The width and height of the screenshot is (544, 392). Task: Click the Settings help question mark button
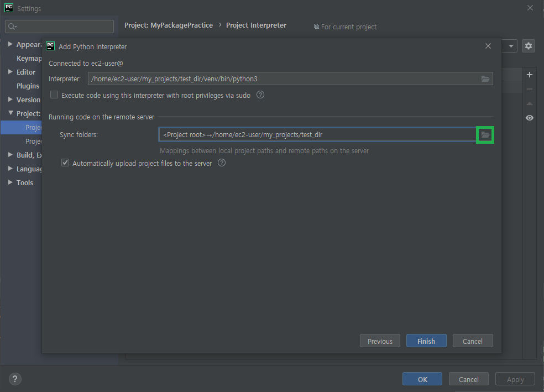point(15,379)
